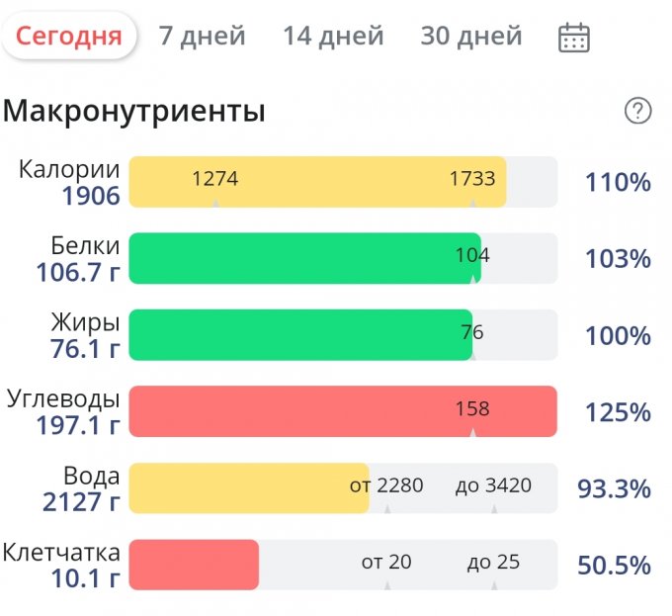Image resolution: width=672 pixels, height=616 pixels.
Task: Click the Белки green progress bar
Action: point(304,258)
